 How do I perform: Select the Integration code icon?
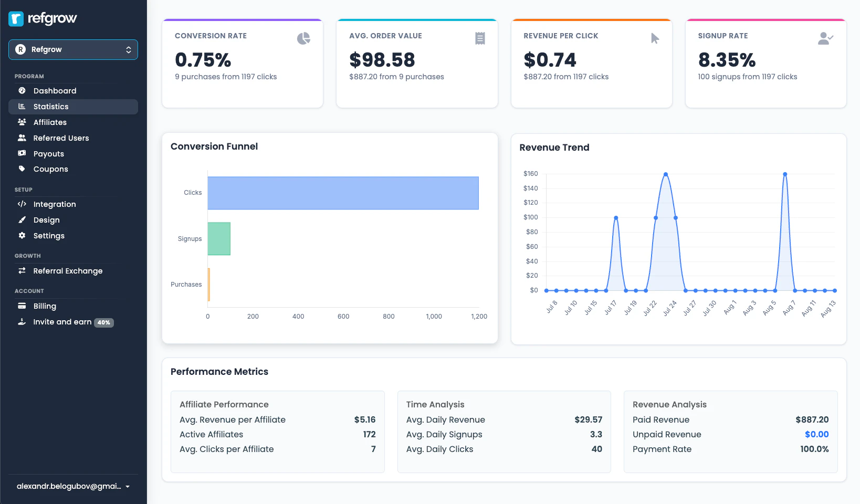22,204
